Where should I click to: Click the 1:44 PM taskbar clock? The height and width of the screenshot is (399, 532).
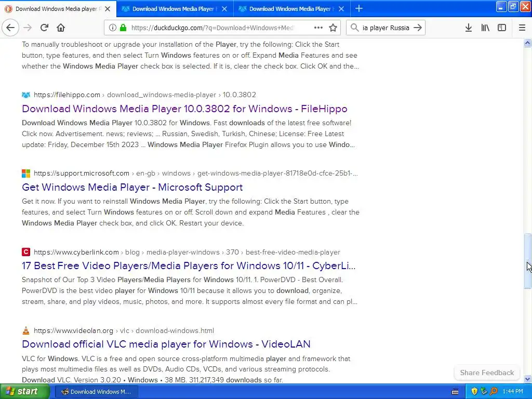pos(513,392)
